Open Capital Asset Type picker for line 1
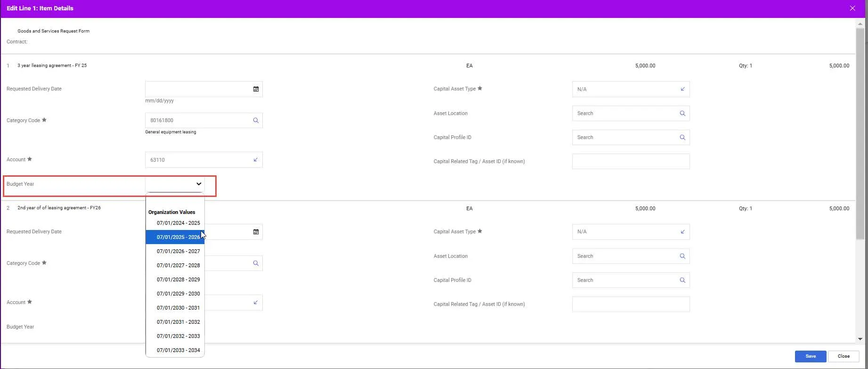The height and width of the screenshot is (369, 868). (682, 89)
